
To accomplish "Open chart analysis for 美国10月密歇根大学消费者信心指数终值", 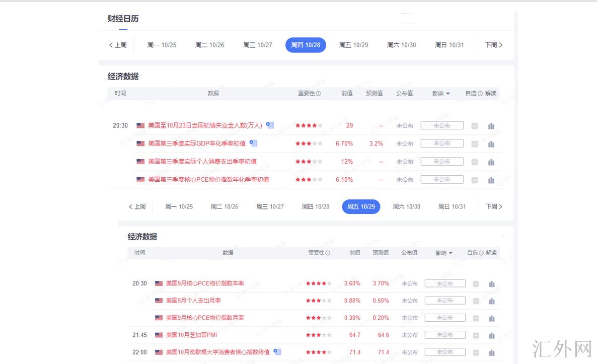I will [491, 352].
